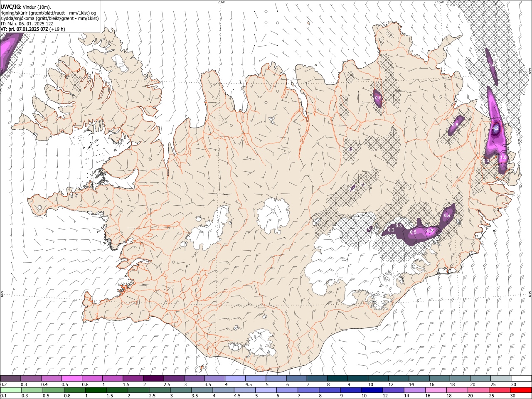Pick the darkest green lower swatch for 1–1.5

click(96, 390)
